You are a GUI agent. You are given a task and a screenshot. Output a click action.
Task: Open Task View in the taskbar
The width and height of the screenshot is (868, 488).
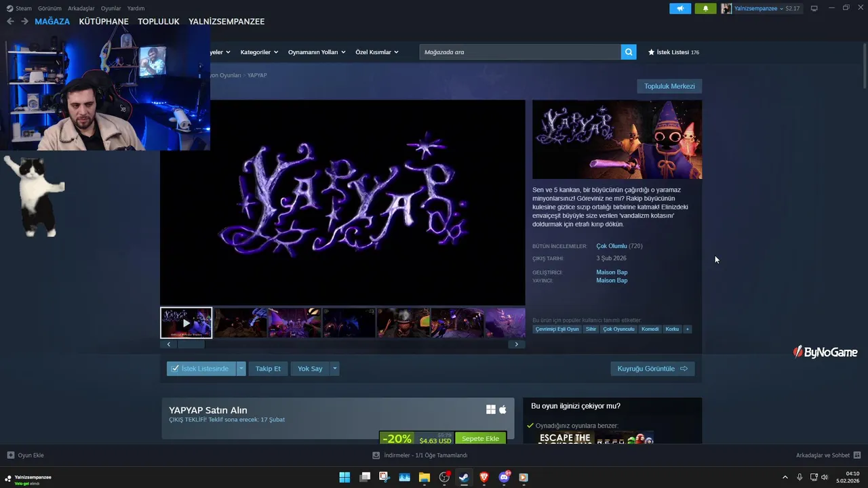[365, 477]
